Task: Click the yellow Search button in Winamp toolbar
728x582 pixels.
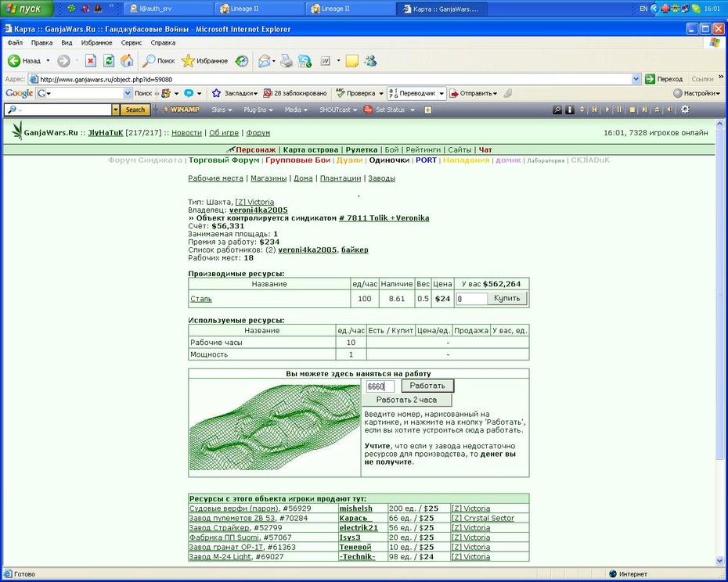Action: coord(135,110)
